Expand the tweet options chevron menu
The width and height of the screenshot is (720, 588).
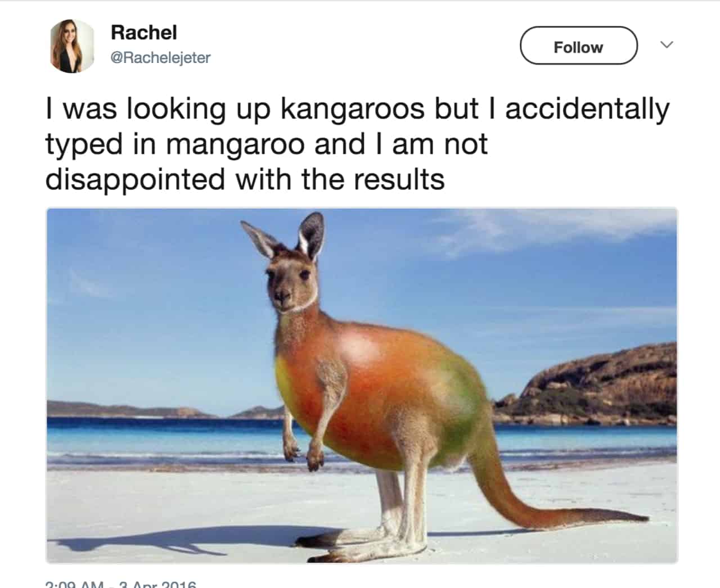pos(666,44)
